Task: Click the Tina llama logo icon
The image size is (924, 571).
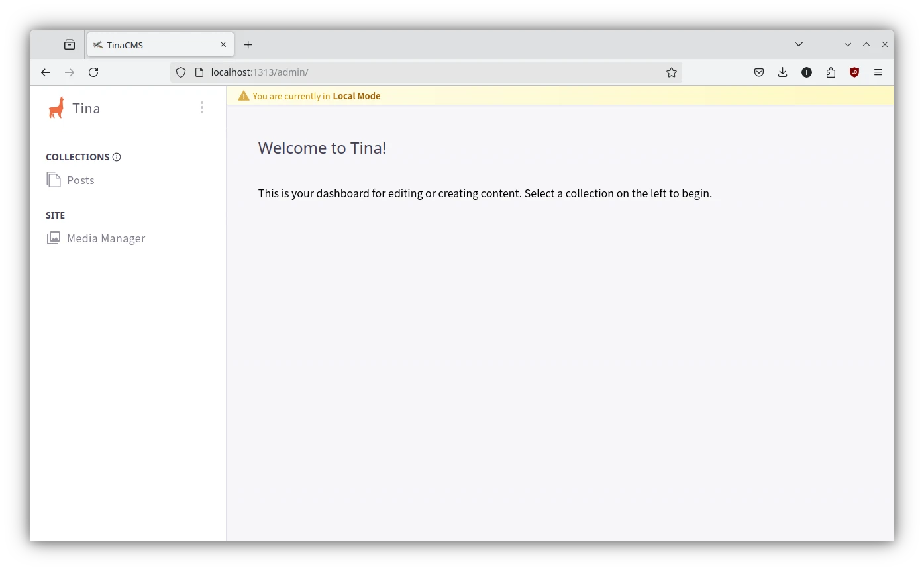Action: [x=56, y=108]
